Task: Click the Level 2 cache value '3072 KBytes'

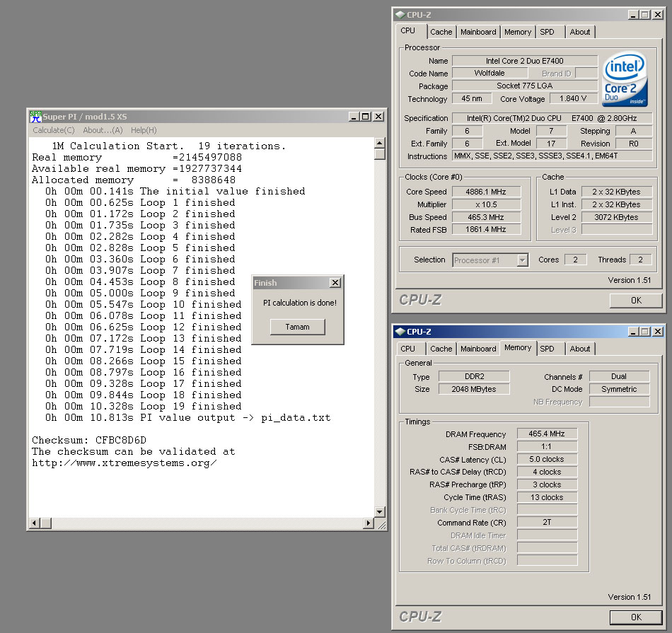Action: click(x=616, y=217)
